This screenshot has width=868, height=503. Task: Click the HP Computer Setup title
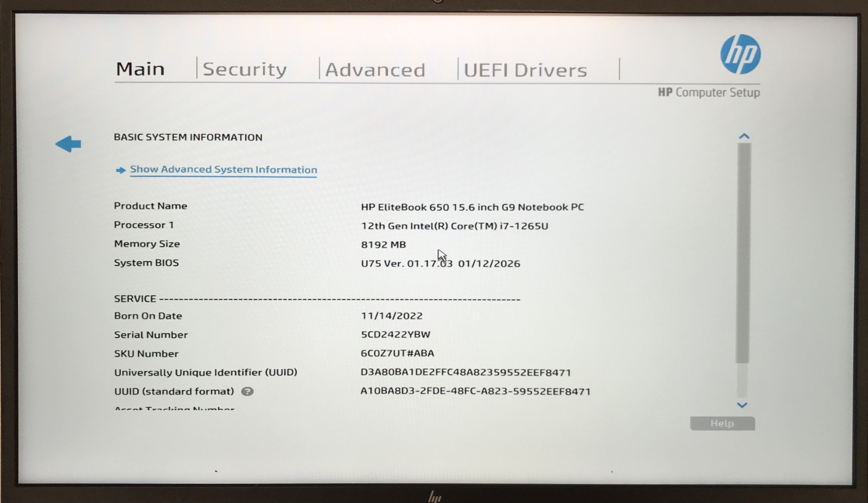(709, 92)
